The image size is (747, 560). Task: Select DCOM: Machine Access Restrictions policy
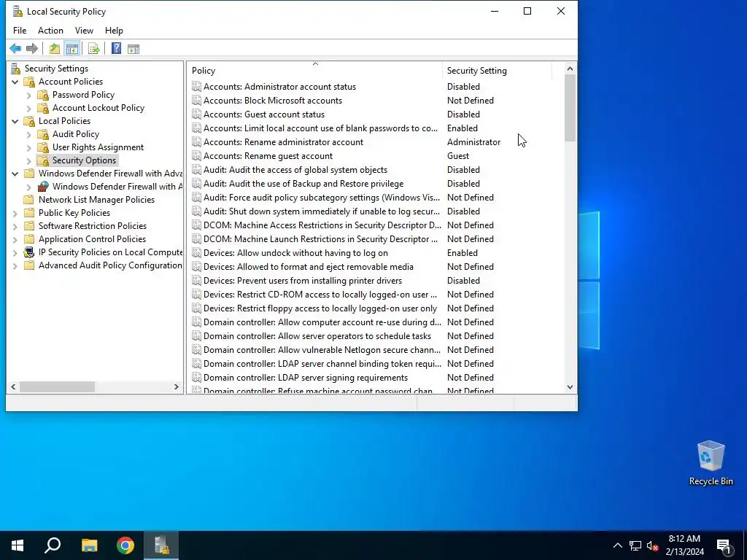point(322,225)
